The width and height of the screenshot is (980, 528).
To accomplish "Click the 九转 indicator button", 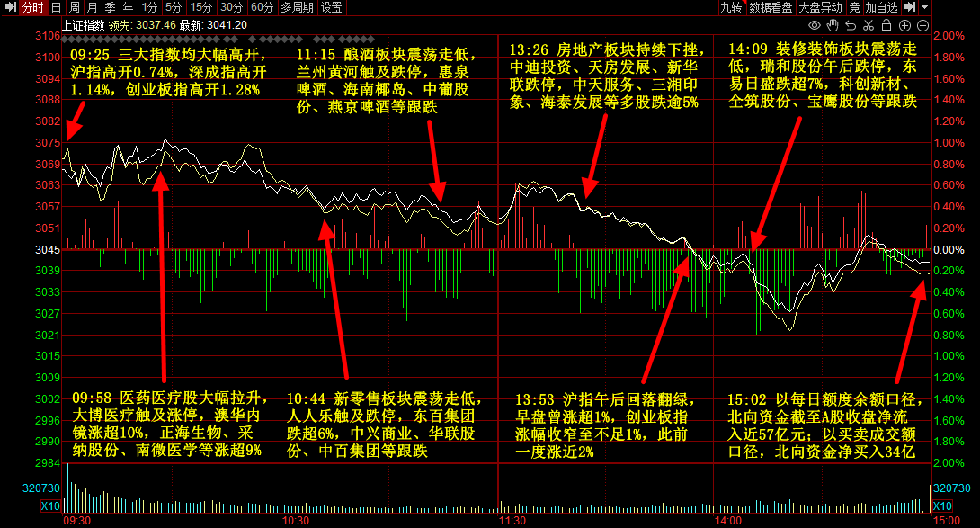I will (x=731, y=7).
